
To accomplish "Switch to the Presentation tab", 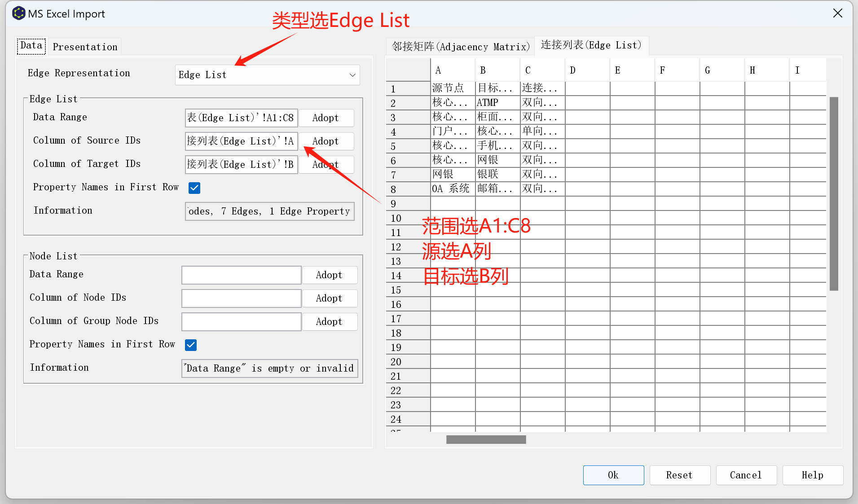I will (x=85, y=47).
